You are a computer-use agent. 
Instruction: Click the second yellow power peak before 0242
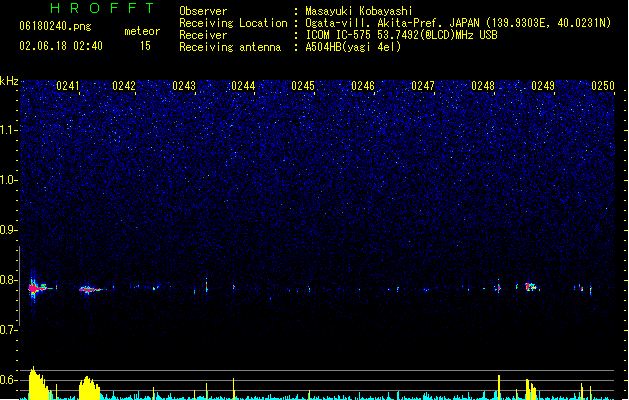pos(89,388)
